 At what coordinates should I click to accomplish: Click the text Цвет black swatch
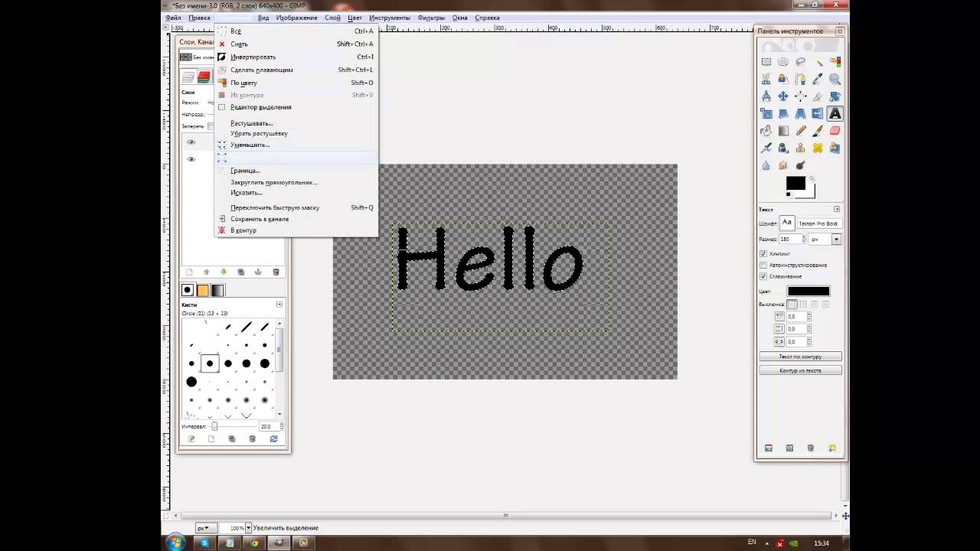[808, 291]
